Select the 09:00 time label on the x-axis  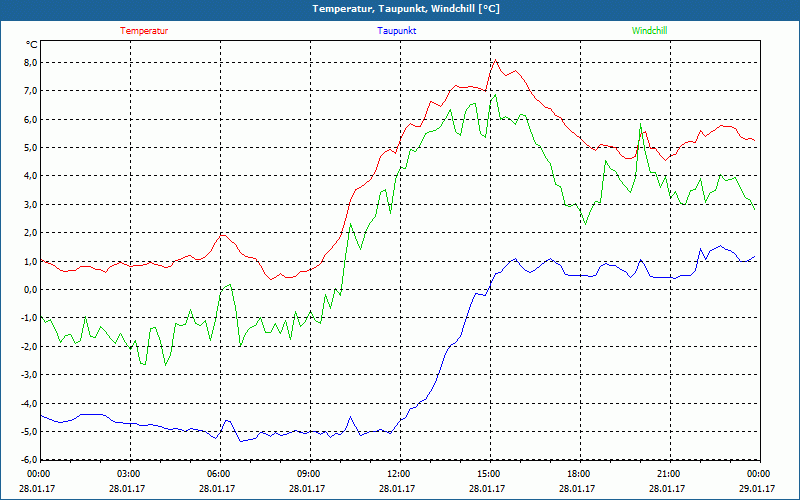coord(309,474)
